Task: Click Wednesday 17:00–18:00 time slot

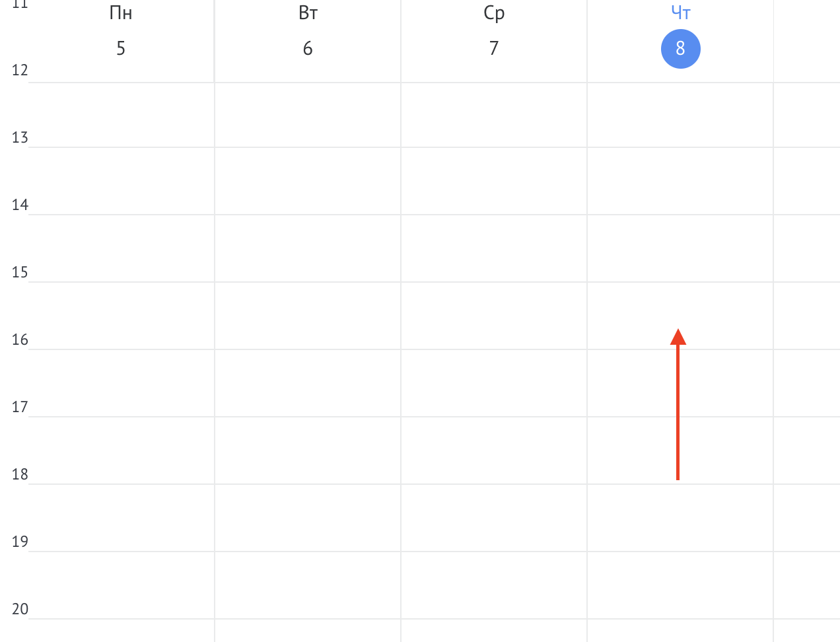Action: pyautogui.click(x=494, y=450)
